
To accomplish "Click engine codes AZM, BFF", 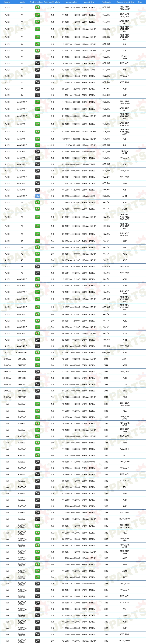I will click(x=125, y=449).
